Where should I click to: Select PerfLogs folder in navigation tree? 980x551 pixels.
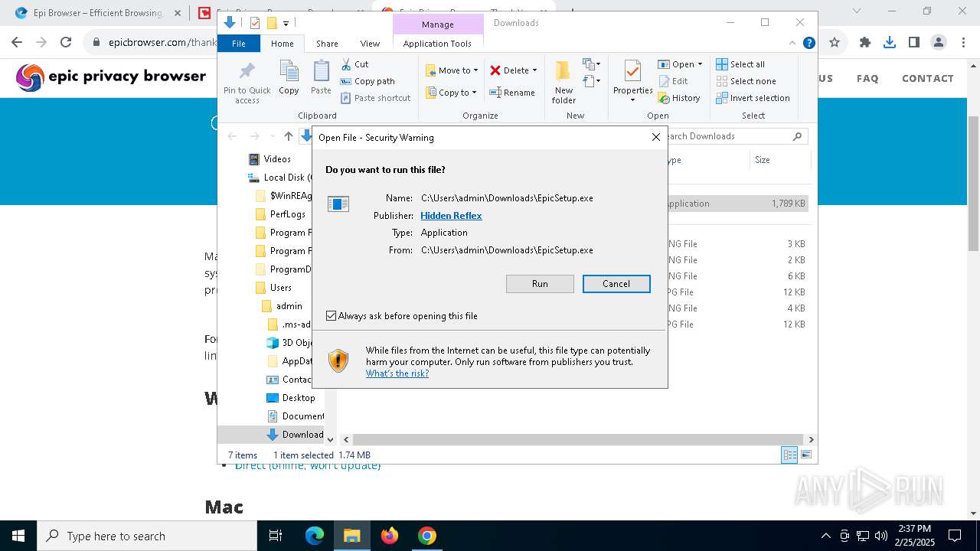(288, 214)
